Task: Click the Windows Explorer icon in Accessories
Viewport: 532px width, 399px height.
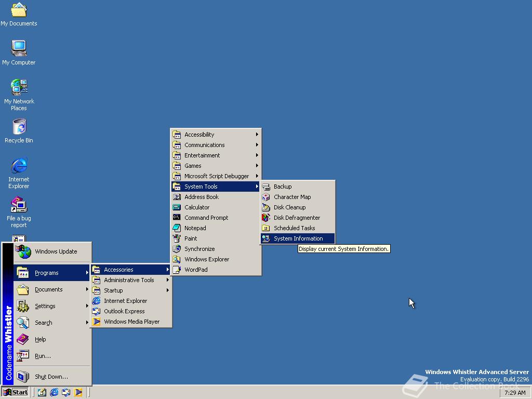Action: 177,259
